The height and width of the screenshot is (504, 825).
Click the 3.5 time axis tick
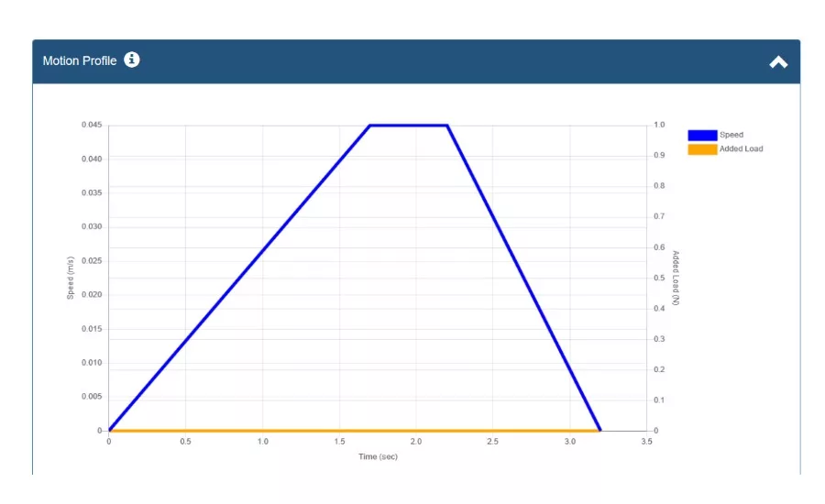pos(646,442)
